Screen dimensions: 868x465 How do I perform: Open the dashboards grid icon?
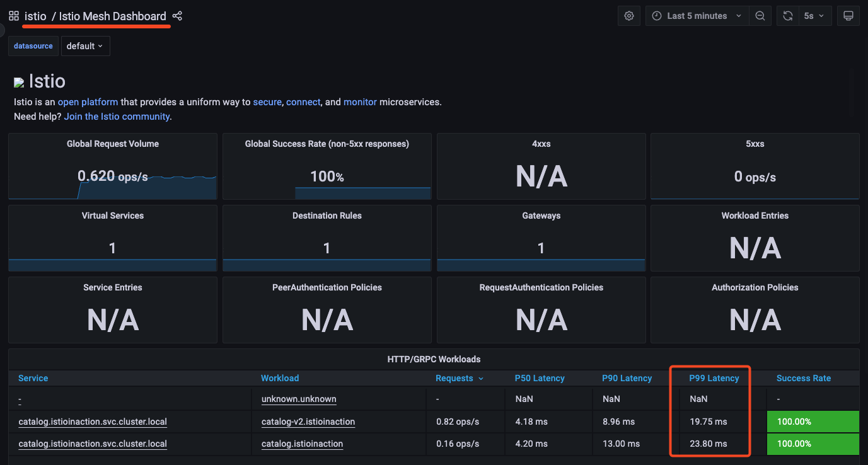coord(13,16)
